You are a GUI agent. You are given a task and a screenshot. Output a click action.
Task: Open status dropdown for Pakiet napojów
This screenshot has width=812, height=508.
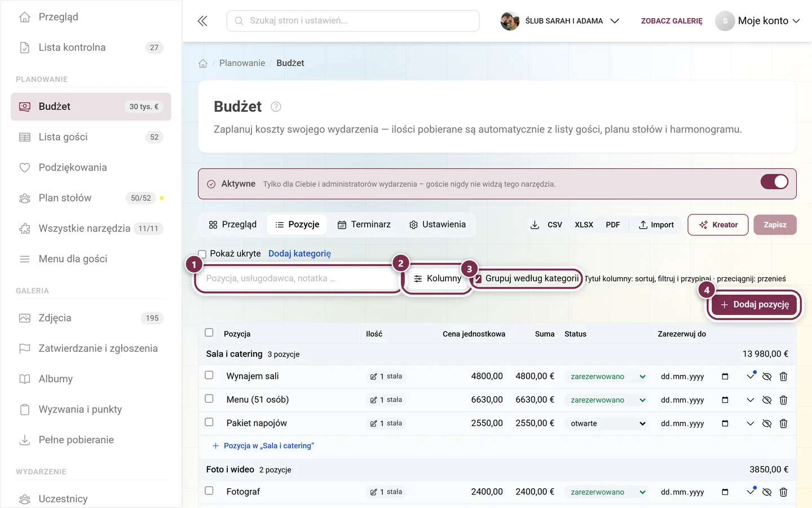pyautogui.click(x=606, y=423)
